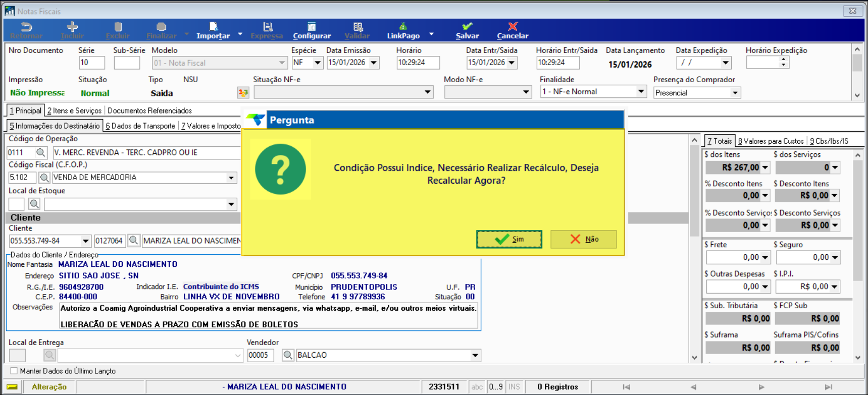Click magnifier icon next to C.F.O.P. code
The height and width of the screenshot is (395, 868).
44,178
